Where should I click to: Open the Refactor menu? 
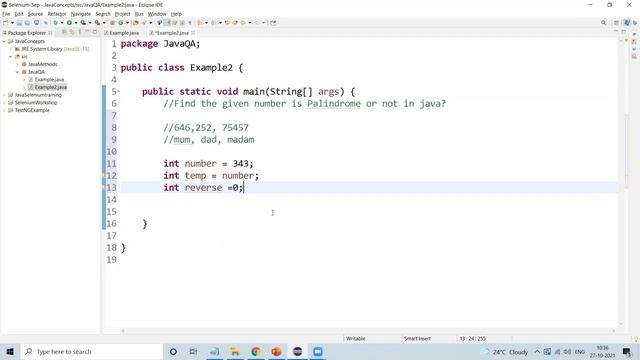[x=57, y=14]
